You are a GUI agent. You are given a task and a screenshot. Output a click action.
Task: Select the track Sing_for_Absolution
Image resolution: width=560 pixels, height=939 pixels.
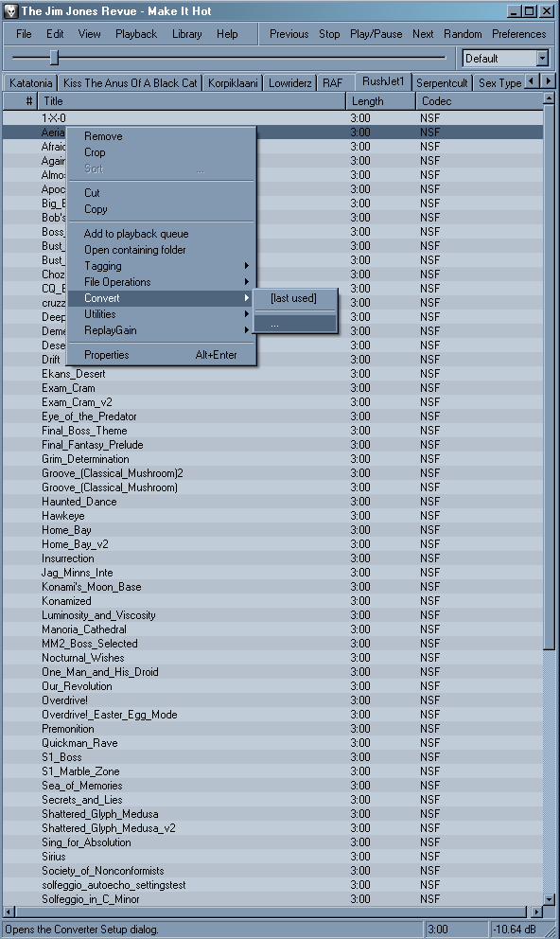(x=272, y=842)
